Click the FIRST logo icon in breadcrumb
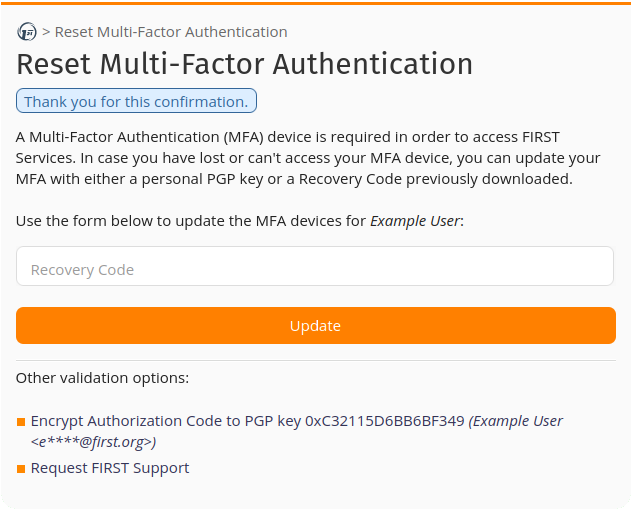Viewport: 633px width, 513px height. point(27,31)
